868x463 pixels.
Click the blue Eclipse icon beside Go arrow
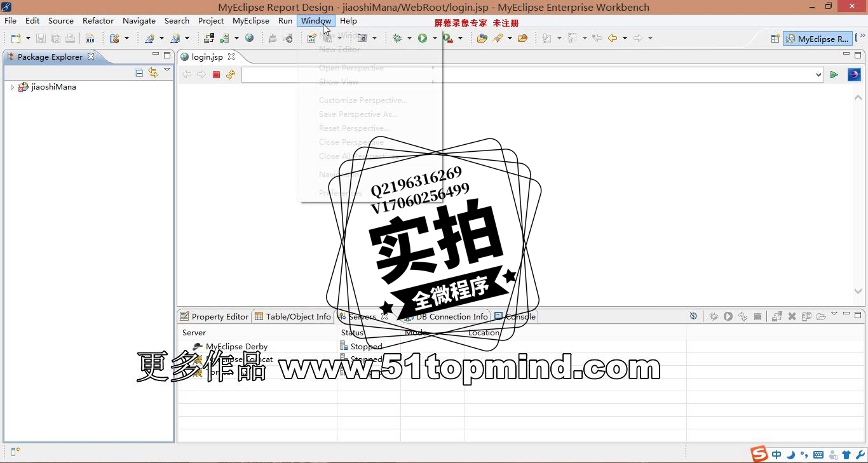click(855, 75)
